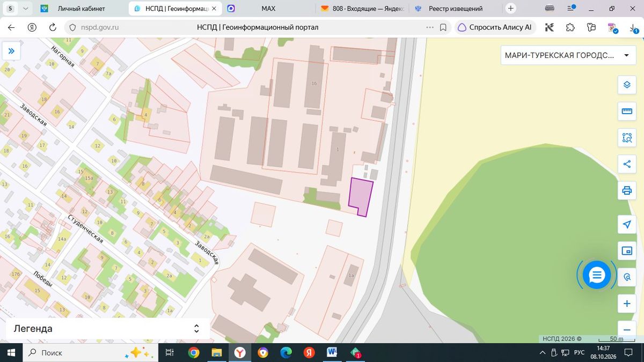The width and height of the screenshot is (644, 362).
Task: Open the tab group dropdown arrow
Action: tap(26, 9)
